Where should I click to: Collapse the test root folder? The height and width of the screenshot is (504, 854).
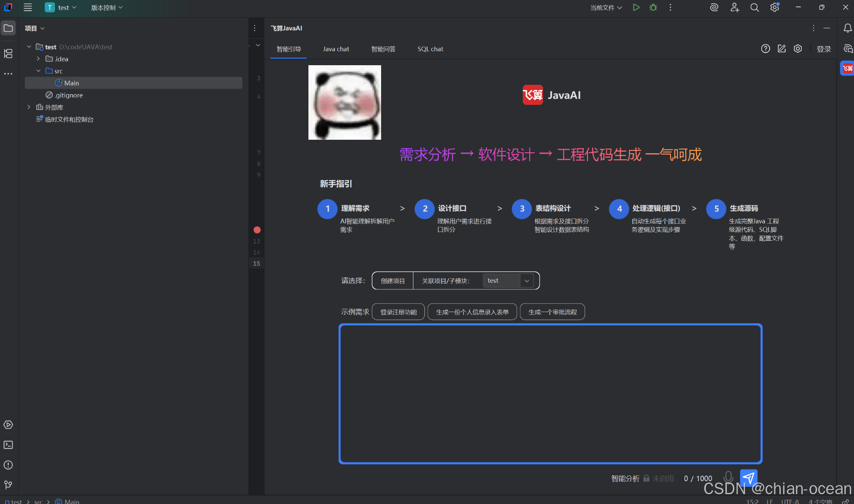point(29,47)
